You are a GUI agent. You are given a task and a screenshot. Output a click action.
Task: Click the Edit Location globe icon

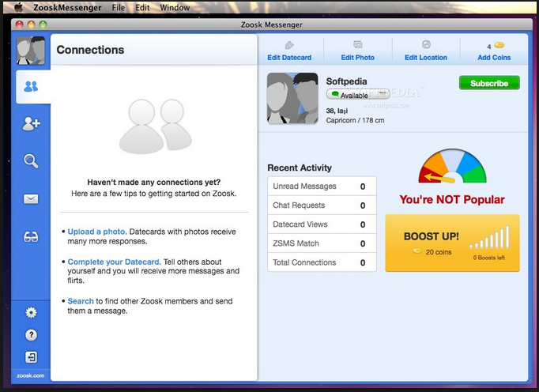[x=426, y=45]
